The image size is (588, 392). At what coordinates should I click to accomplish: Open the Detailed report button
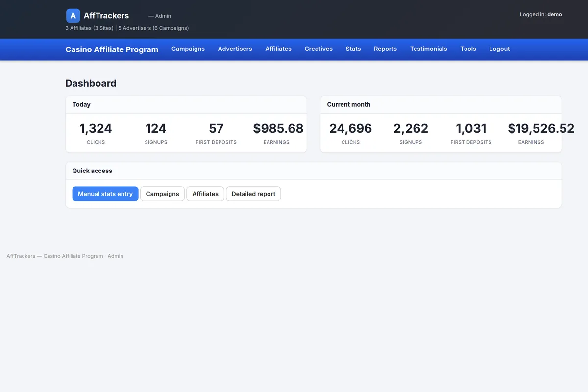tap(253, 194)
